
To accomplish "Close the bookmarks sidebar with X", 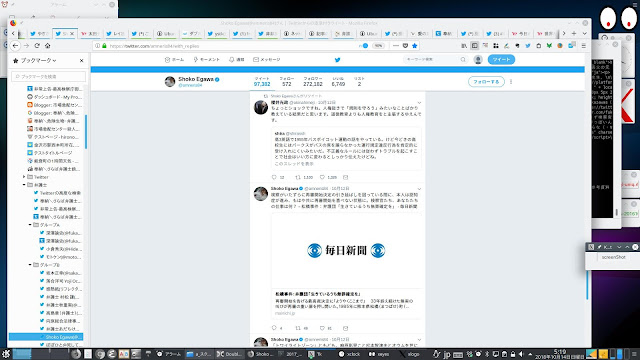I will coord(81,60).
